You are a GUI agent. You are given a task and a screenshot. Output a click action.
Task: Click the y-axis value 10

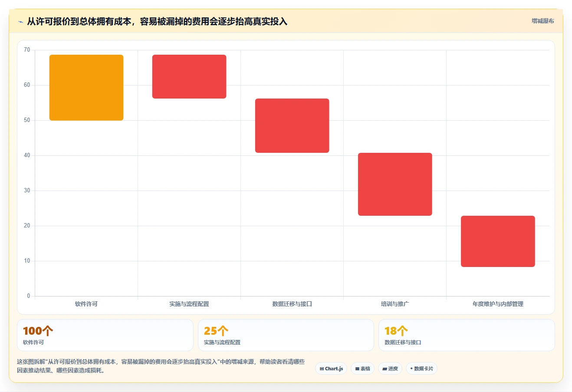(27, 261)
